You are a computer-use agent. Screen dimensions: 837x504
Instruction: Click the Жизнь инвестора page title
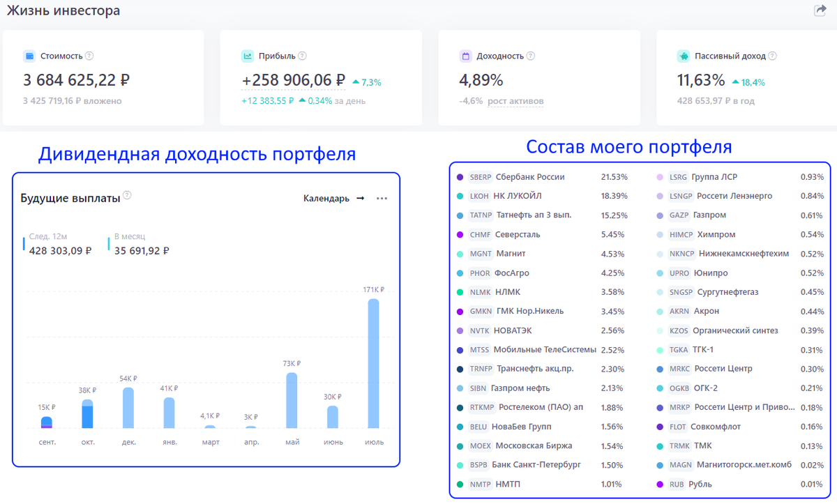pyautogui.click(x=63, y=11)
